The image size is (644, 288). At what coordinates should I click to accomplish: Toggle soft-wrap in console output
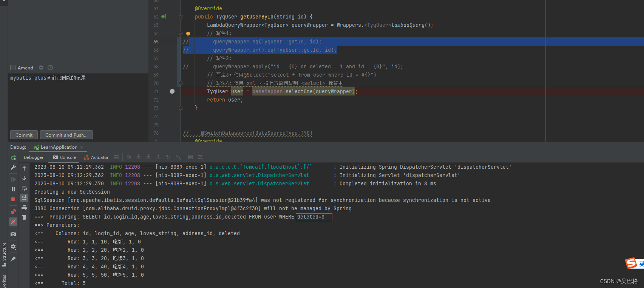pos(24,188)
